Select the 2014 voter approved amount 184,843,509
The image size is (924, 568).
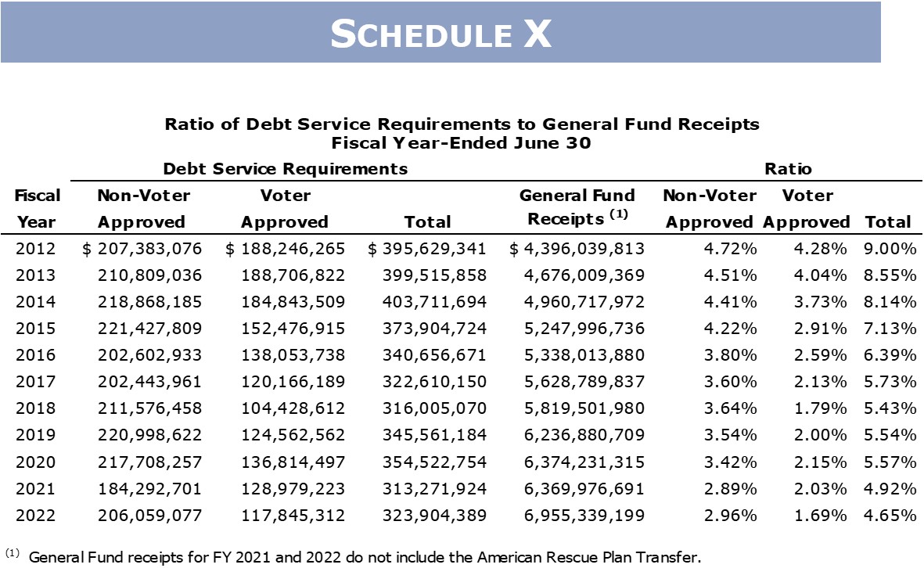tap(293, 302)
